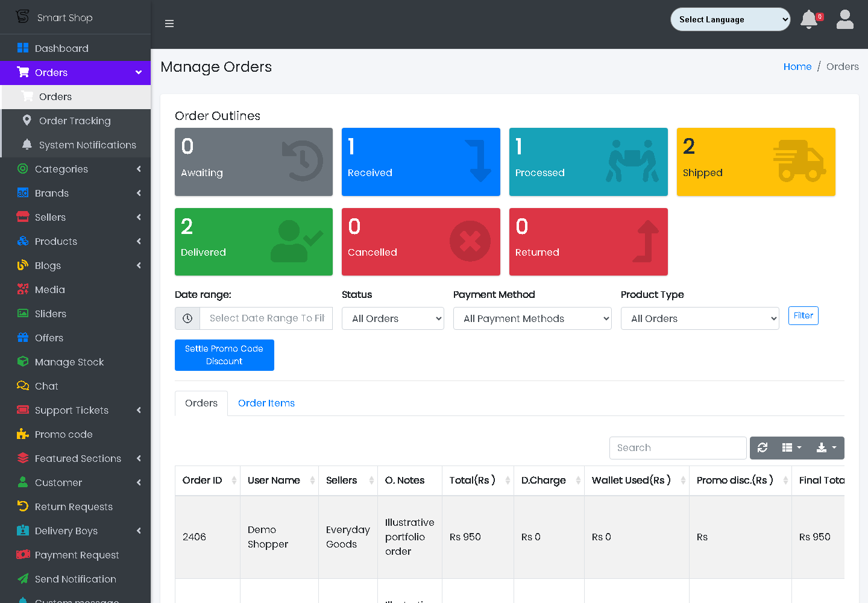868x603 pixels.
Task: Toggle sidebar with hamburger menu icon
Action: click(x=169, y=24)
